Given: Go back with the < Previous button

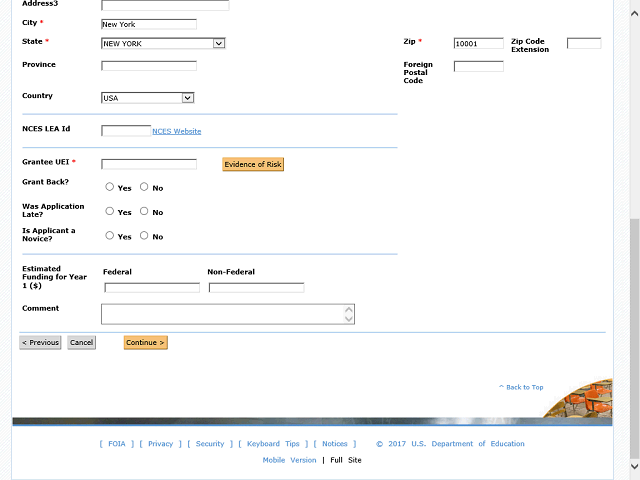Looking at the screenshot, I should [40, 342].
